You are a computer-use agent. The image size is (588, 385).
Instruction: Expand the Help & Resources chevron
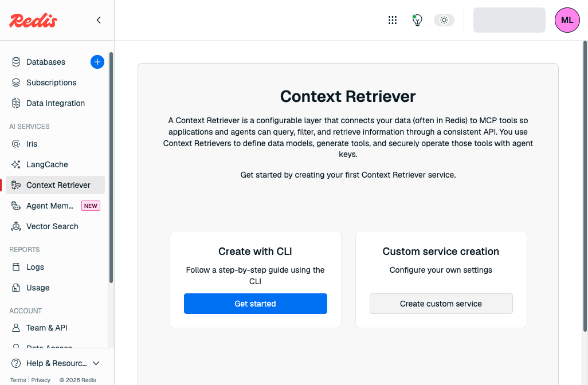[x=96, y=363]
